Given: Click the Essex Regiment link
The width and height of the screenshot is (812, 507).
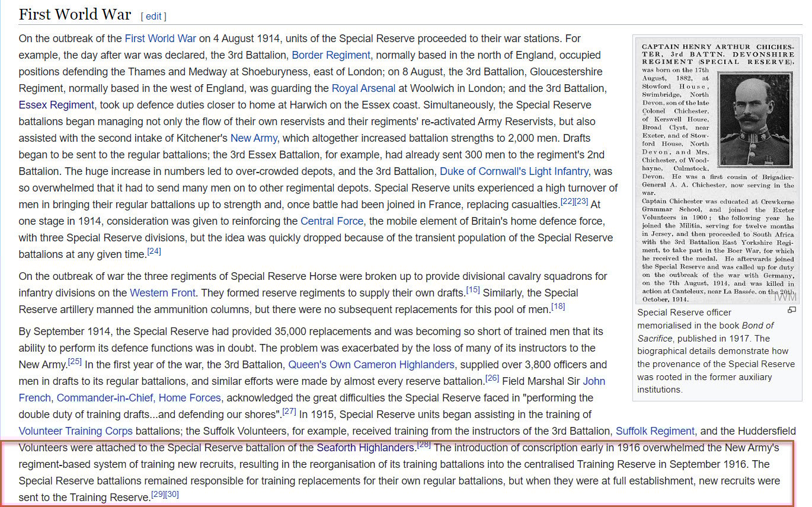Looking at the screenshot, I should pyautogui.click(x=56, y=105).
